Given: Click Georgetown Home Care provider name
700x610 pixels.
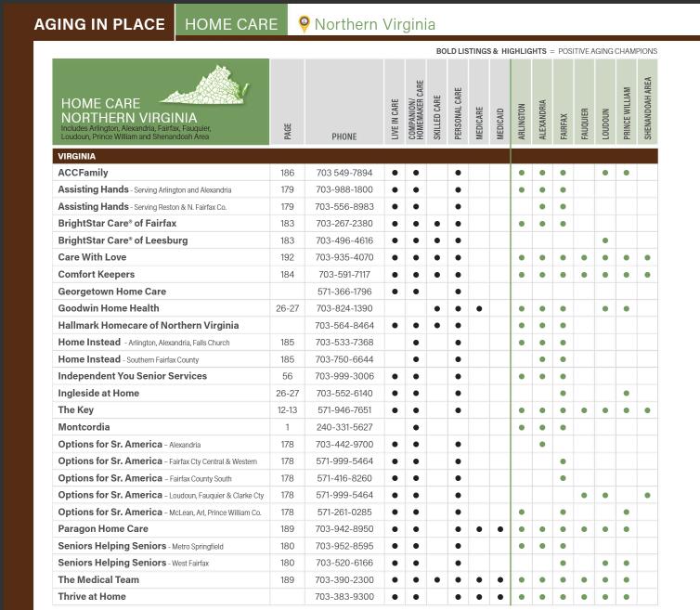Looking at the screenshot, I should pyautogui.click(x=112, y=292).
